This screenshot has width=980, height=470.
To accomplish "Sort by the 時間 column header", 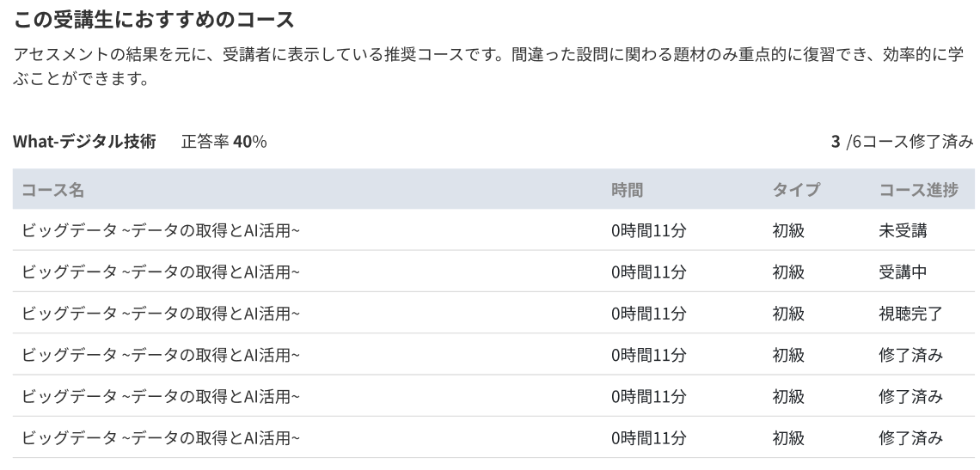I will pyautogui.click(x=627, y=190).
